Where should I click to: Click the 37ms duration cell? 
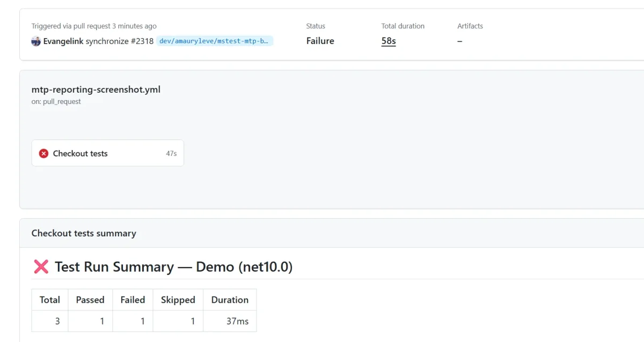(230, 321)
